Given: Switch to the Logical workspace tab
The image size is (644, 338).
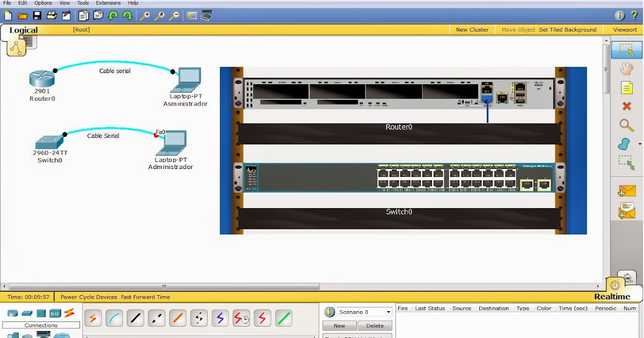Looking at the screenshot, I should (x=24, y=30).
